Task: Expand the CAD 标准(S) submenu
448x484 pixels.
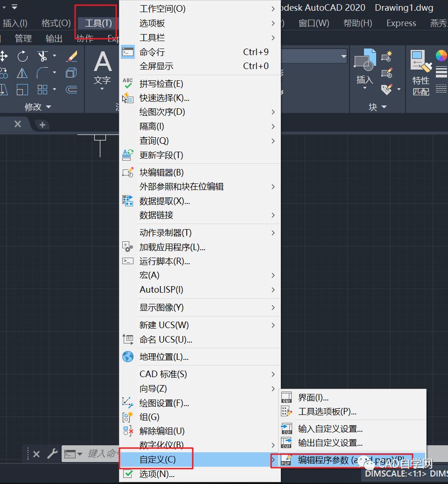Action: pos(200,374)
